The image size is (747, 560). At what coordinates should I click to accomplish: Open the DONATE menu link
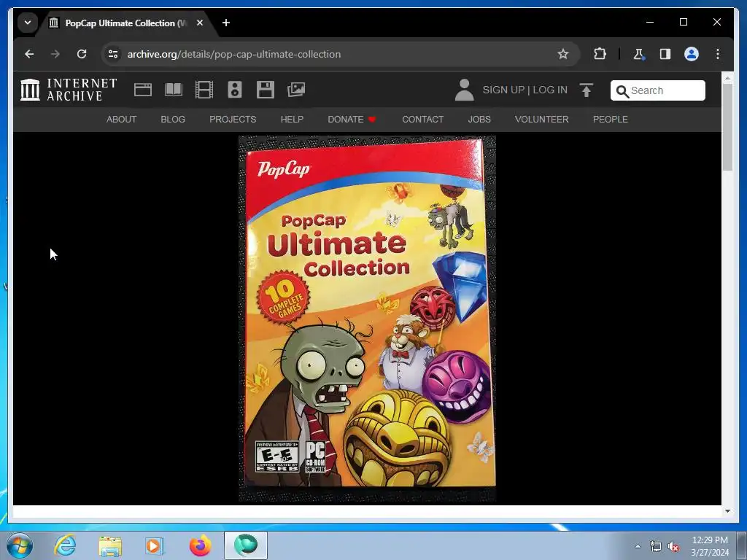coord(352,119)
